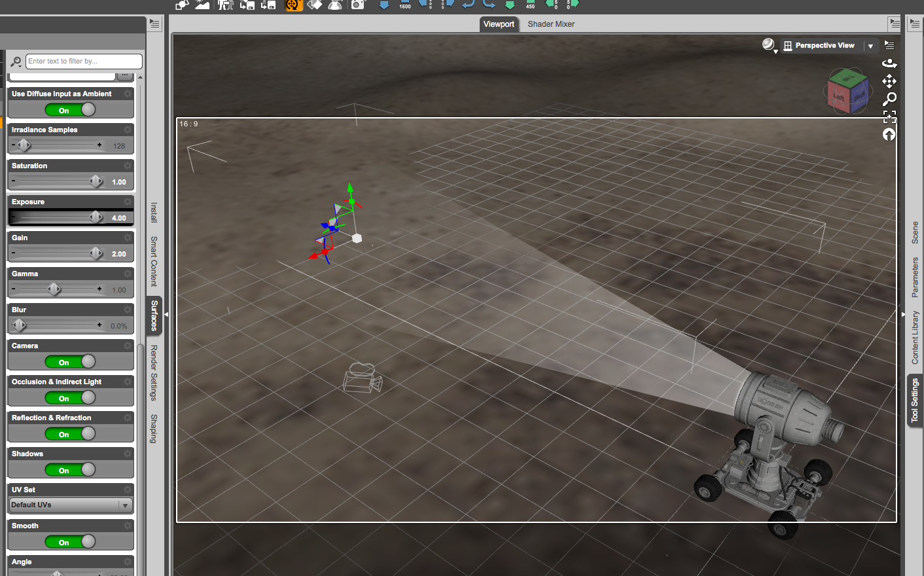The height and width of the screenshot is (576, 924).
Task: Open the Parameters side tab
Action: (x=915, y=277)
